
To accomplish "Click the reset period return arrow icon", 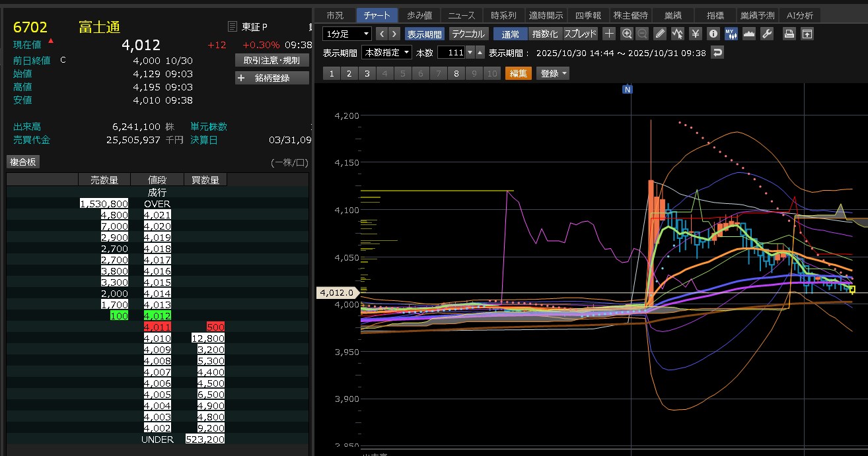I will 718,53.
